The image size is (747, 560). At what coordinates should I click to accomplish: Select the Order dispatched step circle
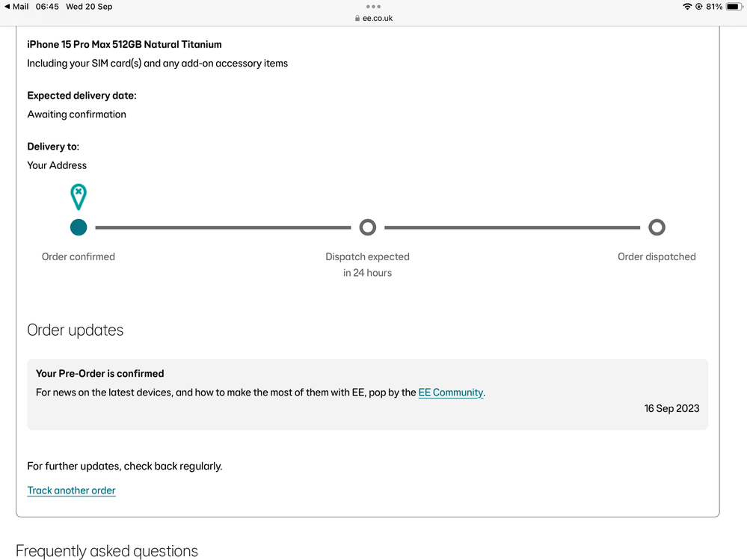coord(657,227)
